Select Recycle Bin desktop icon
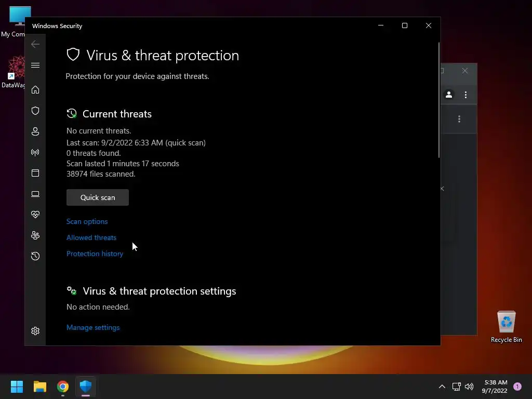This screenshot has width=532, height=399. pyautogui.click(x=506, y=327)
